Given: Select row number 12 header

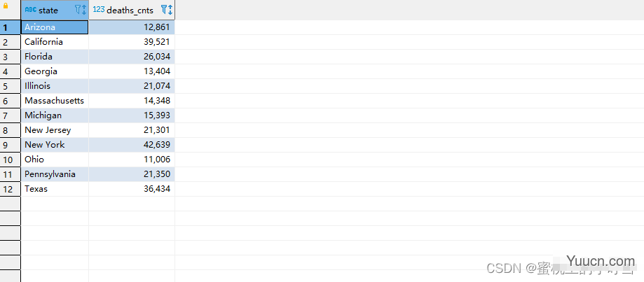Looking at the screenshot, I should [x=11, y=189].
